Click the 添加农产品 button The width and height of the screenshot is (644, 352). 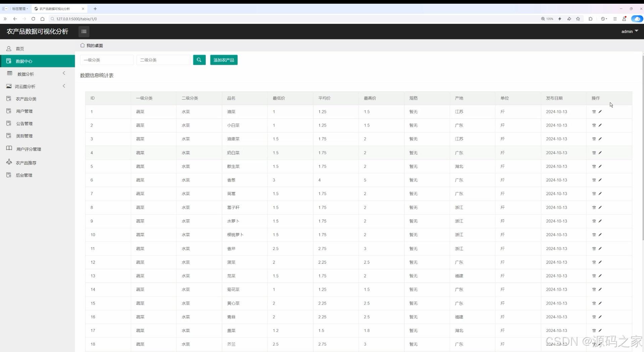tap(224, 60)
